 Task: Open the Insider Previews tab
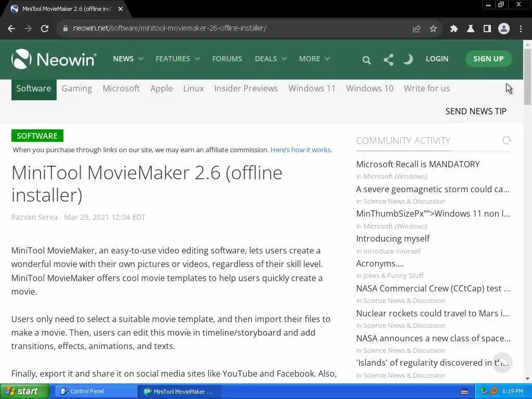tap(246, 88)
